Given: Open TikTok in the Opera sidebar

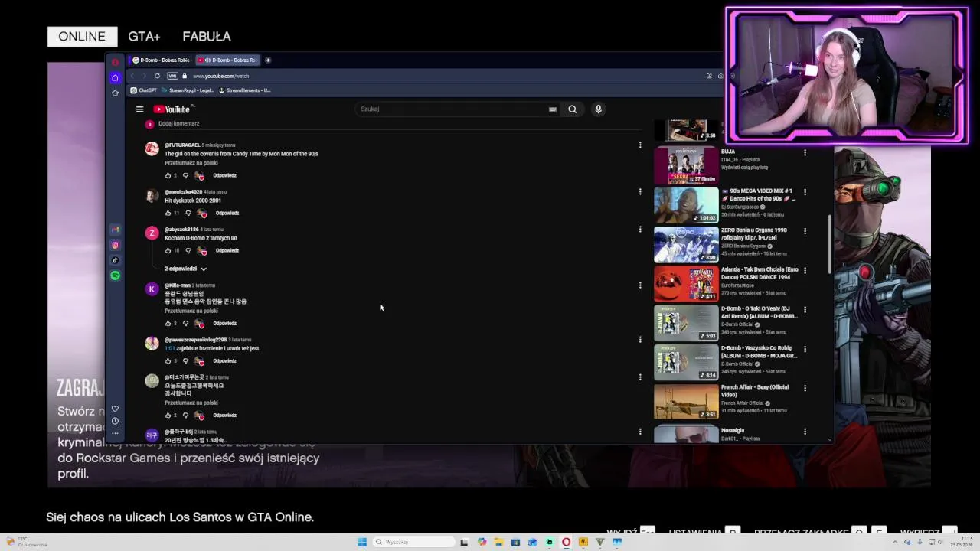Looking at the screenshot, I should pos(115,260).
